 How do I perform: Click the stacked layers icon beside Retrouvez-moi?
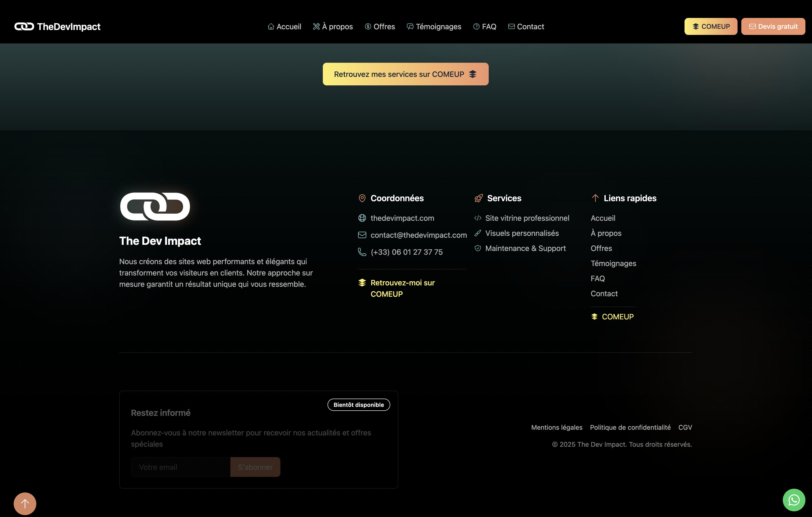362,283
